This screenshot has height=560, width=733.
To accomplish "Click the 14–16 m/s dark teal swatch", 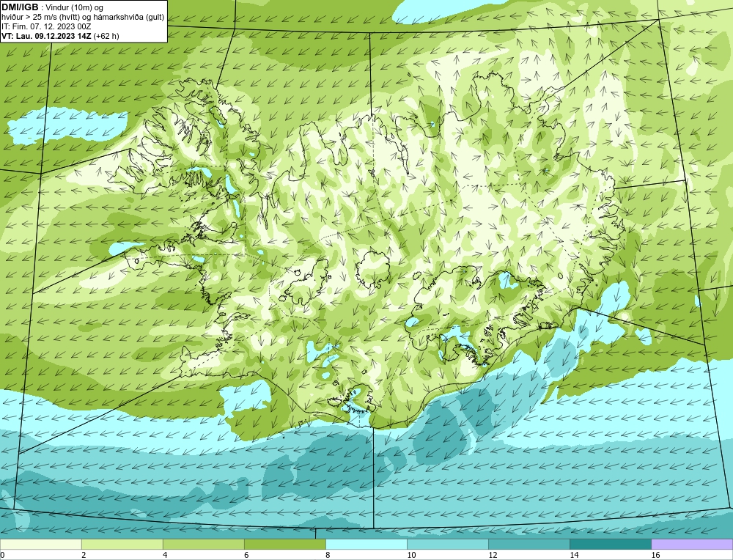I will [610, 544].
